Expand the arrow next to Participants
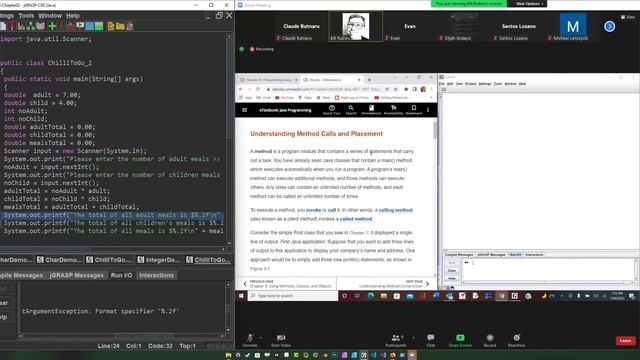640x360 pixels. point(413,338)
